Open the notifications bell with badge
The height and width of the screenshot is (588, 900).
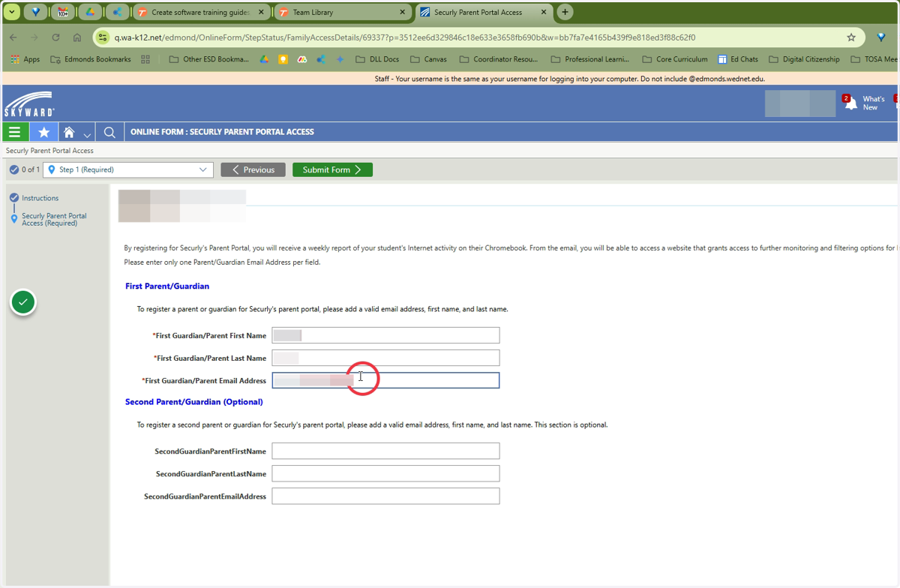850,103
